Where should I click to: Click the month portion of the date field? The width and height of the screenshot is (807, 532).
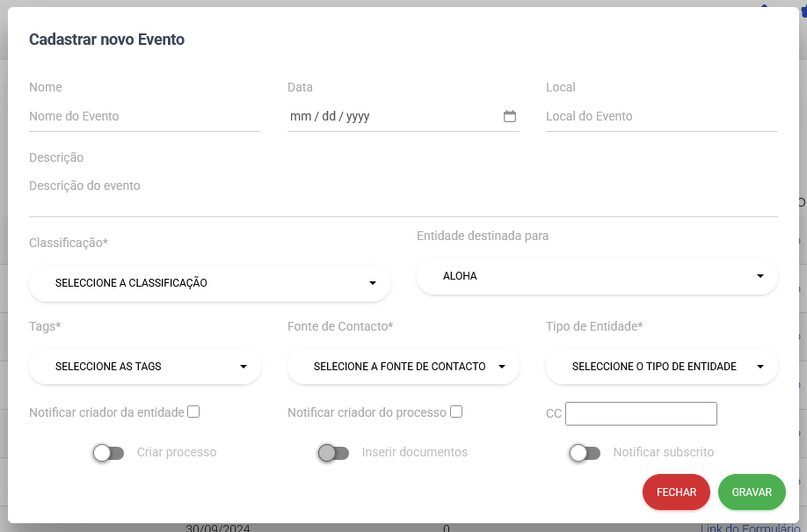[x=301, y=116]
